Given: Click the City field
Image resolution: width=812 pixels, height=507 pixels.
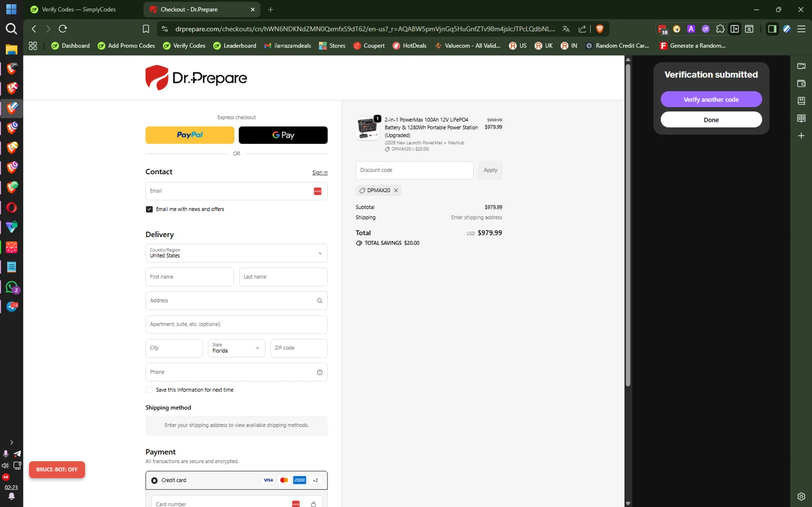Looking at the screenshot, I should pos(174,348).
